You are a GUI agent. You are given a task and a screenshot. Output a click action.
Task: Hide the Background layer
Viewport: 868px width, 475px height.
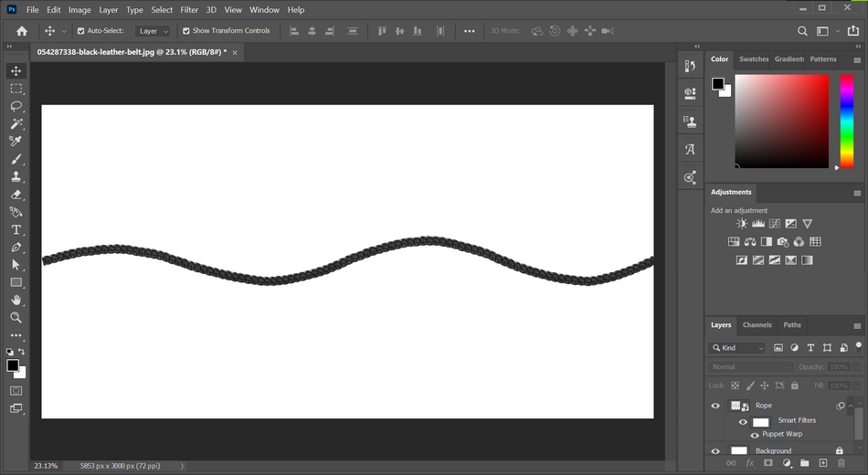[715, 450]
